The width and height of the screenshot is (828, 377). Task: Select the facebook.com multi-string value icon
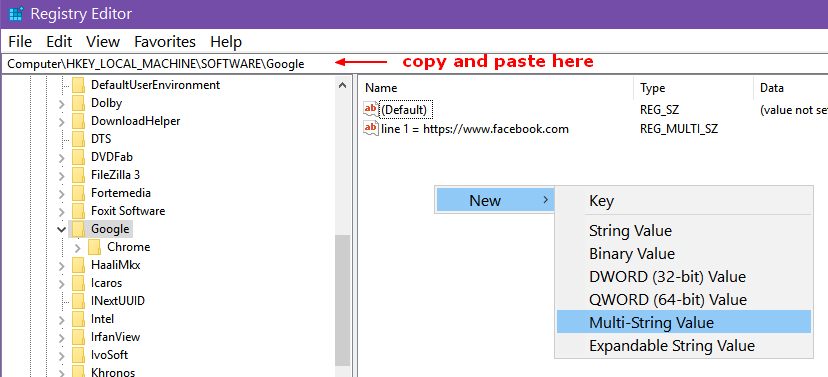(371, 128)
